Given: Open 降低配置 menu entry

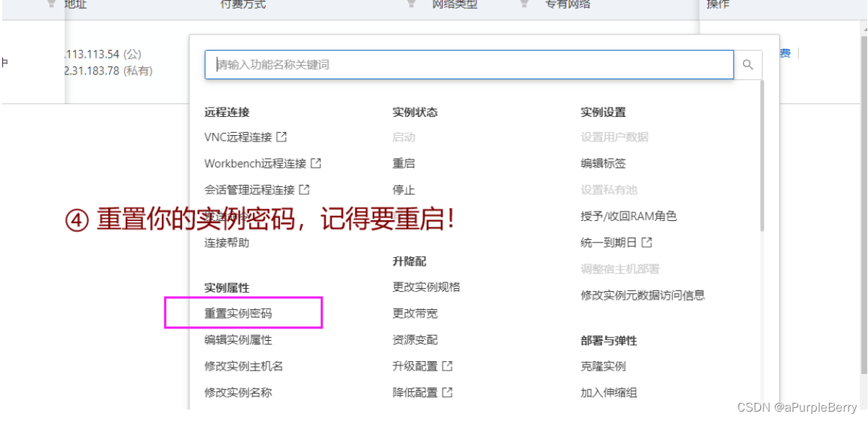Looking at the screenshot, I should pos(415,393).
